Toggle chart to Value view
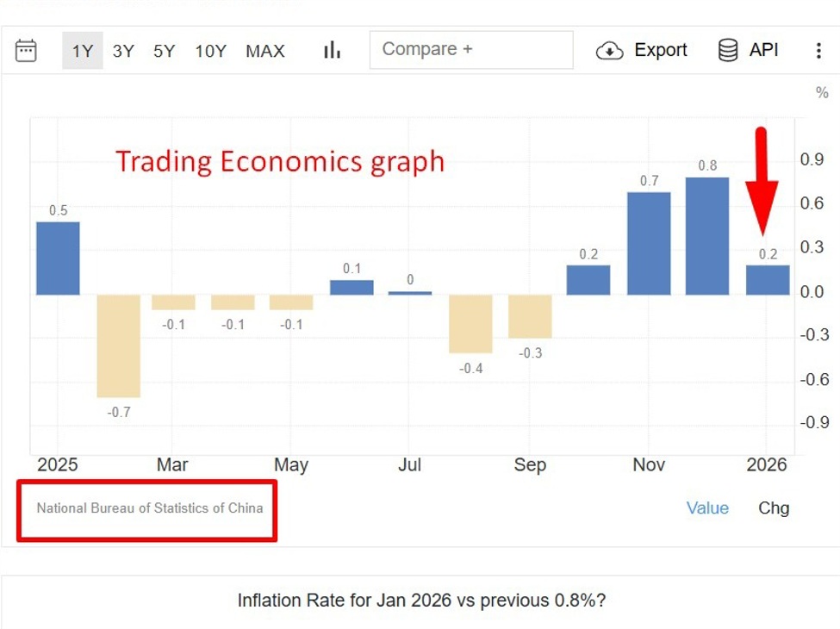The width and height of the screenshot is (840, 629). coord(707,508)
